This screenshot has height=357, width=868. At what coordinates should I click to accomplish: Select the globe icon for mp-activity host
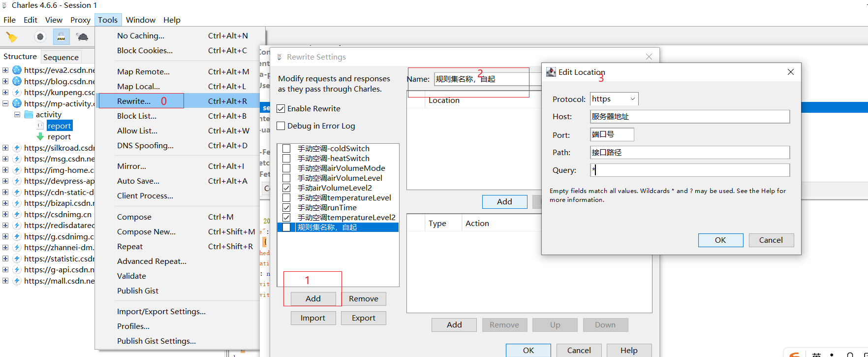[17, 103]
